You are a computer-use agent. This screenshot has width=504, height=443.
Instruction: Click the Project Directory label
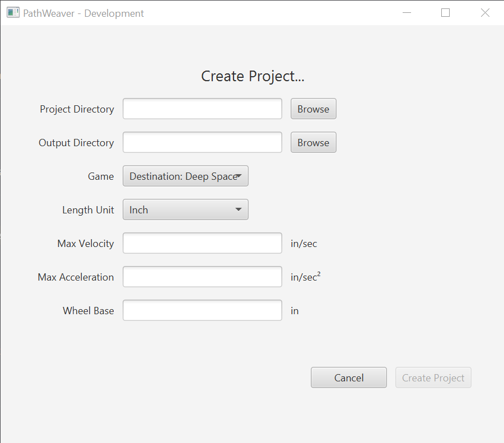(x=77, y=109)
